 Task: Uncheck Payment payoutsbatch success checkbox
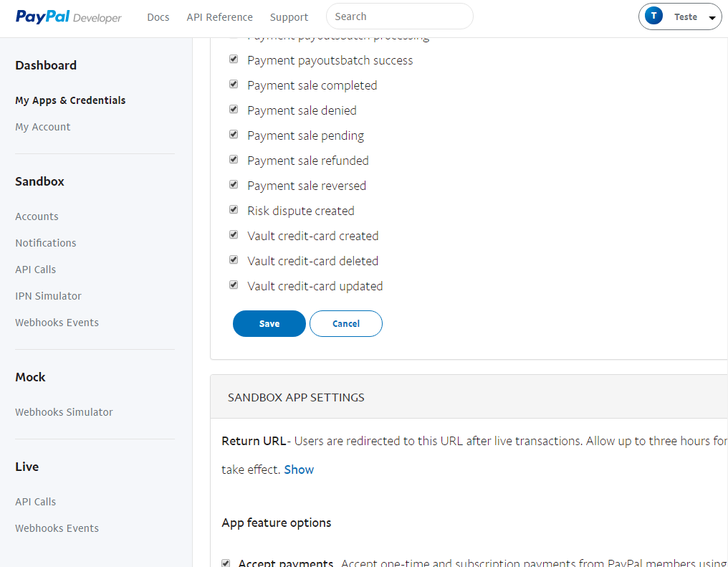tap(234, 59)
